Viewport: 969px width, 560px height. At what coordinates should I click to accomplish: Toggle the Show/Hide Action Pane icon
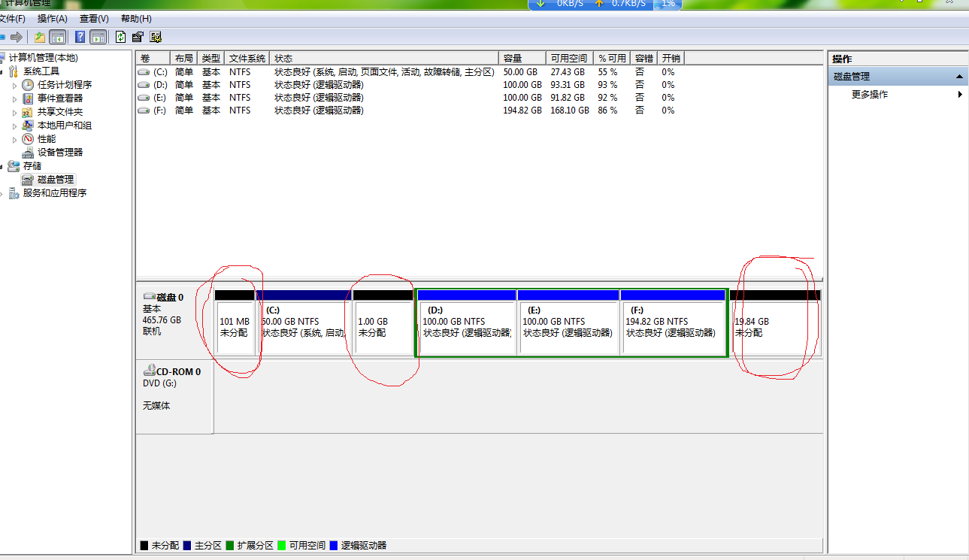click(x=98, y=37)
